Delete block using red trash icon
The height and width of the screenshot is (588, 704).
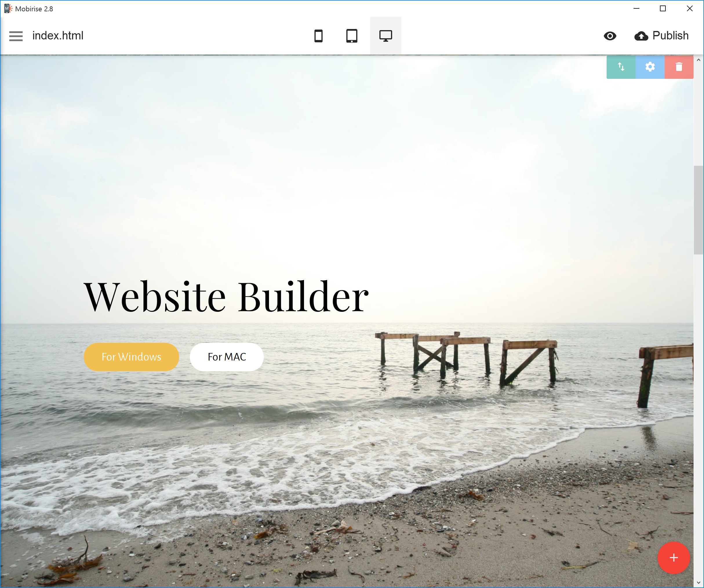678,67
